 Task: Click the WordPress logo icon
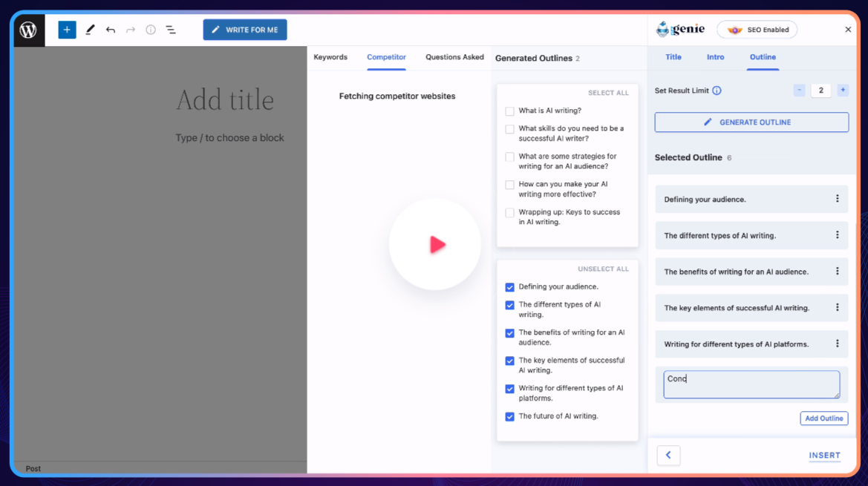[29, 30]
